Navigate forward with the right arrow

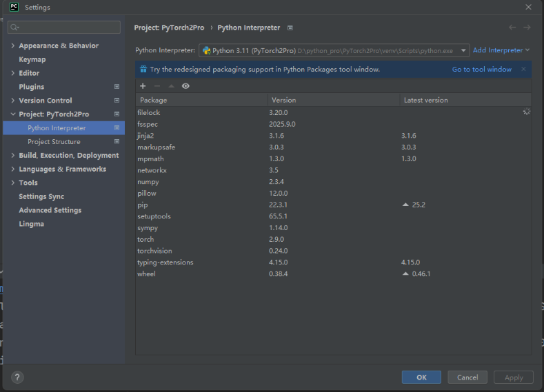click(x=527, y=27)
